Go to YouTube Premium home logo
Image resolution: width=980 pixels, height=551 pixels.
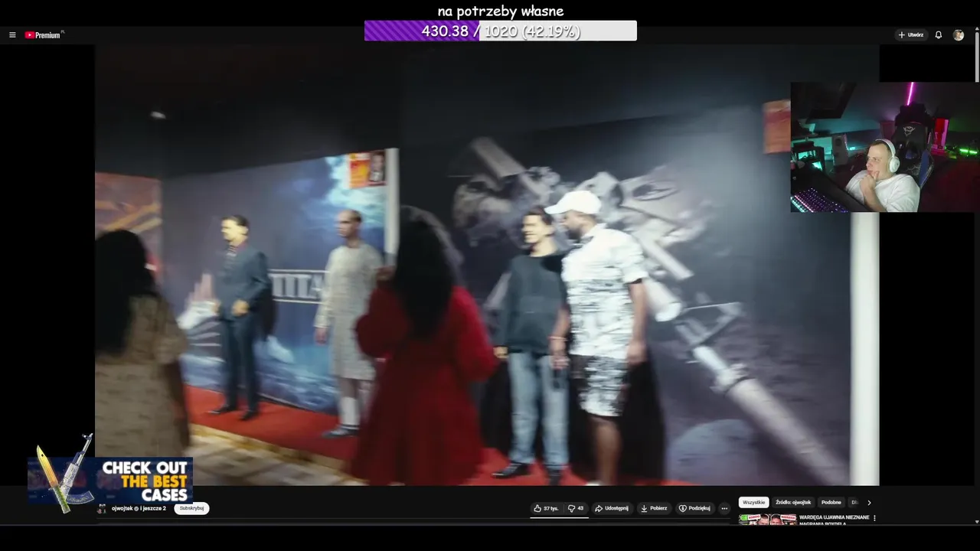(x=43, y=35)
